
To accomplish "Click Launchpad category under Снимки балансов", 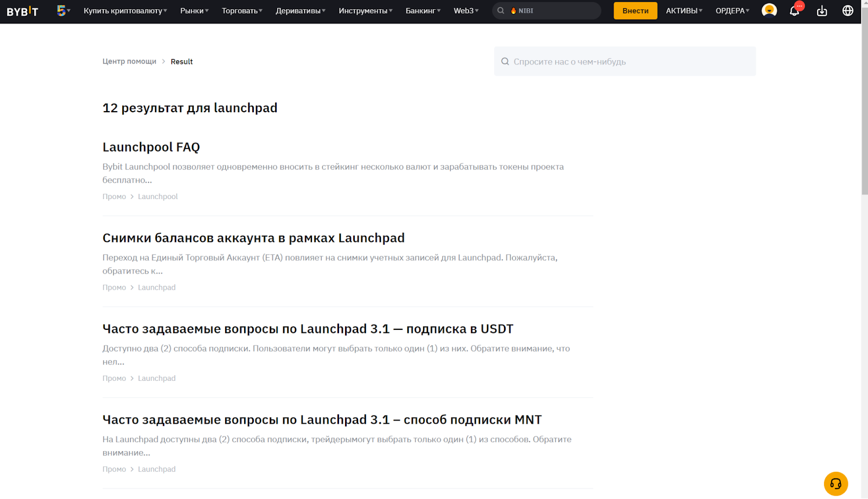I will 156,287.
